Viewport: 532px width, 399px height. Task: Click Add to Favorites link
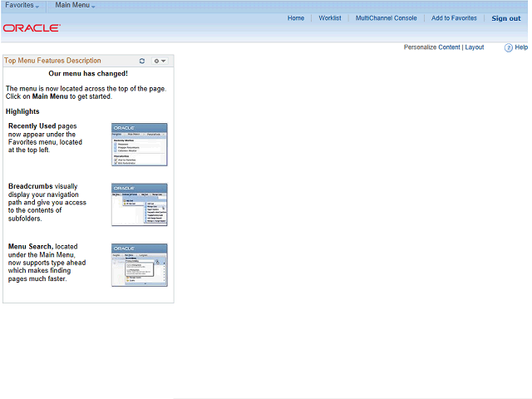[x=454, y=18]
